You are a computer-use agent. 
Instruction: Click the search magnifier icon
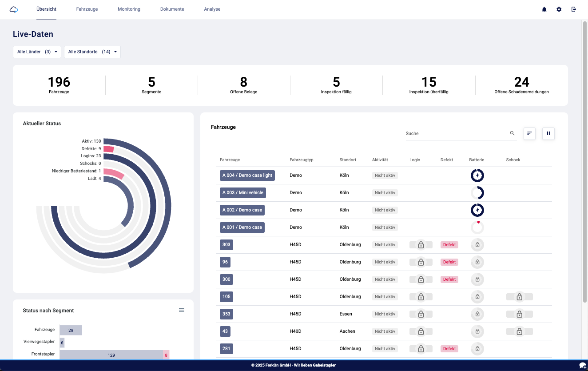coord(512,133)
